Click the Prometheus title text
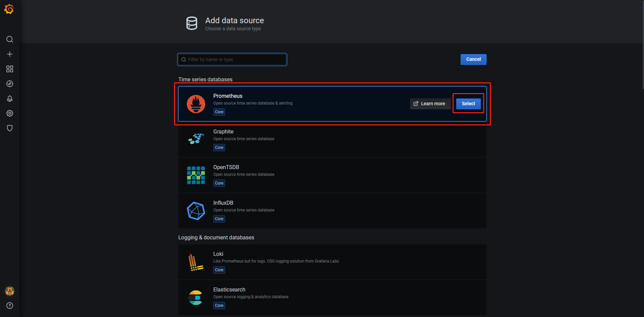This screenshot has width=644, height=317. [228, 96]
